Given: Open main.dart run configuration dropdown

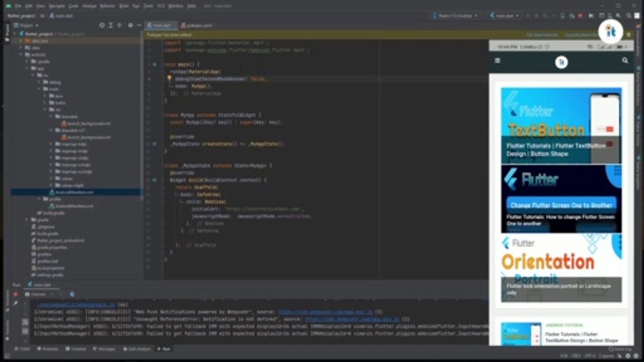Looking at the screenshot, I should pyautogui.click(x=505, y=16).
